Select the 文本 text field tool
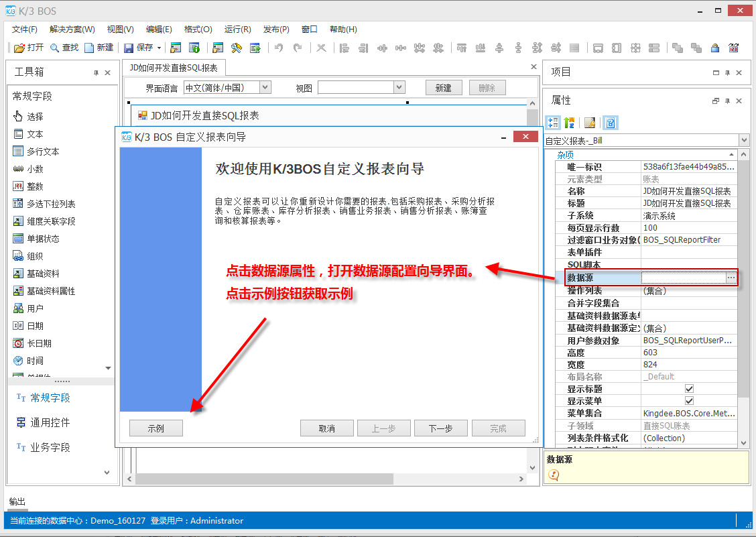 click(x=28, y=133)
